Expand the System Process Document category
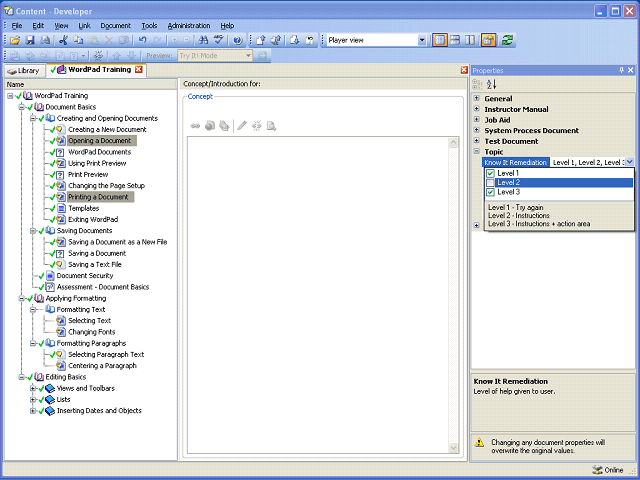This screenshot has height=480, width=640. click(476, 130)
